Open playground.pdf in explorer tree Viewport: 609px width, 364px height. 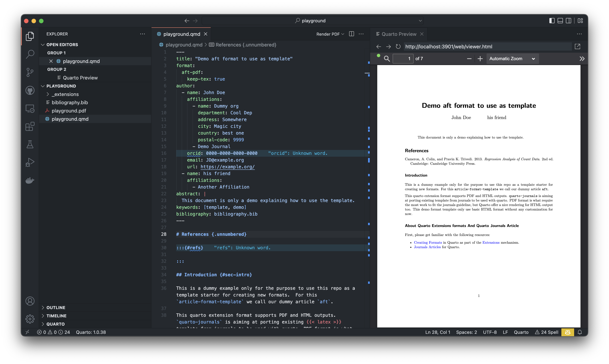point(95,111)
